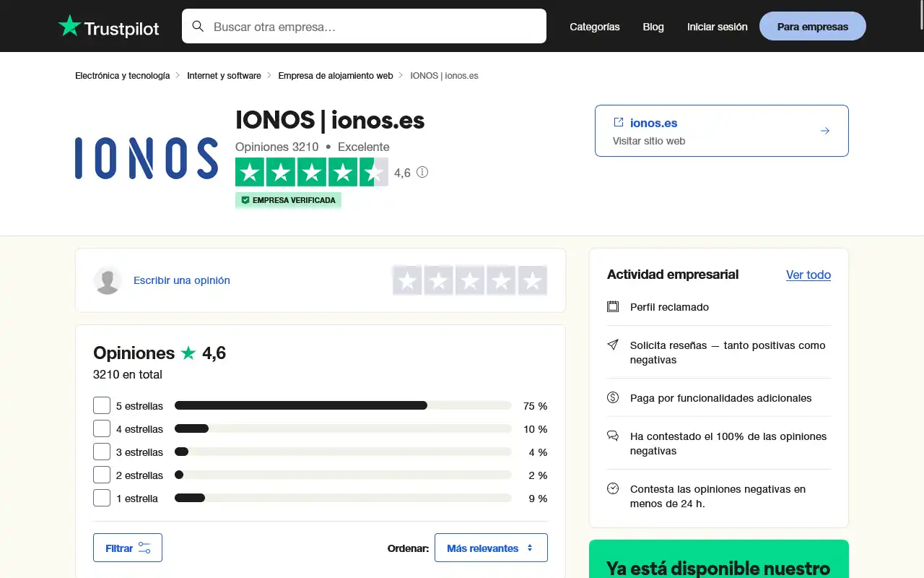Click the user avatar beside Escribir una opinión
The image size is (924, 578).
coord(108,280)
